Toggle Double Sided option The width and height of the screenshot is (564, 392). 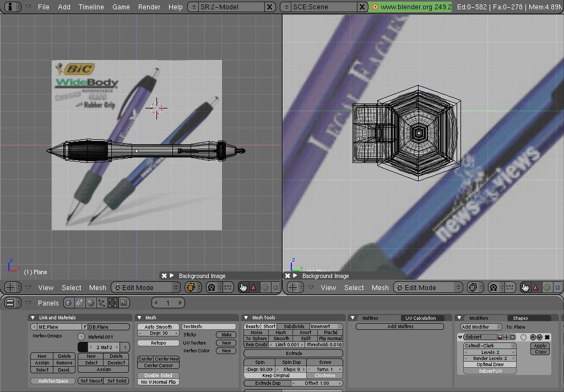(x=158, y=375)
